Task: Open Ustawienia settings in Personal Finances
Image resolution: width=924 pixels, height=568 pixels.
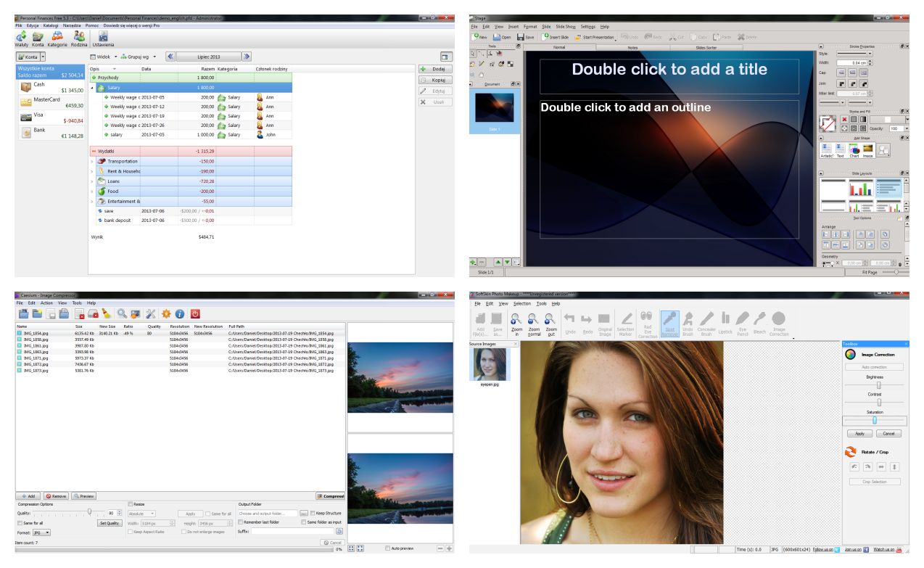Action: (x=102, y=38)
